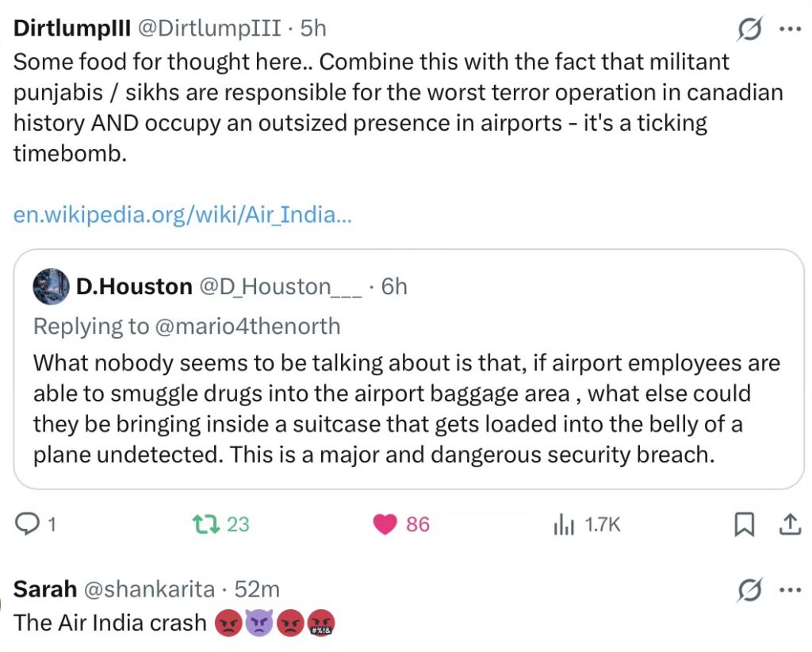Click the share upload icon
The height and width of the screenshot is (652, 812).
pos(791,524)
